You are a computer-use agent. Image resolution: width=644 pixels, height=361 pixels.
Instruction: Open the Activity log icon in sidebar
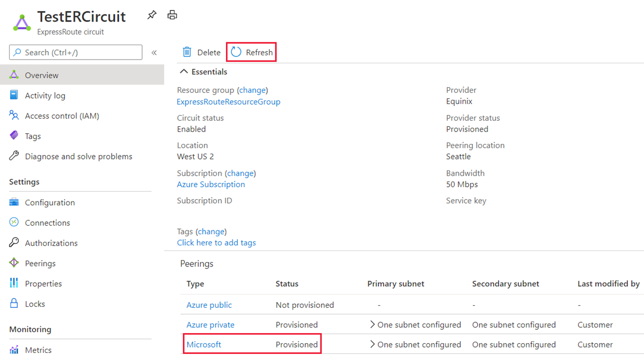pos(14,96)
